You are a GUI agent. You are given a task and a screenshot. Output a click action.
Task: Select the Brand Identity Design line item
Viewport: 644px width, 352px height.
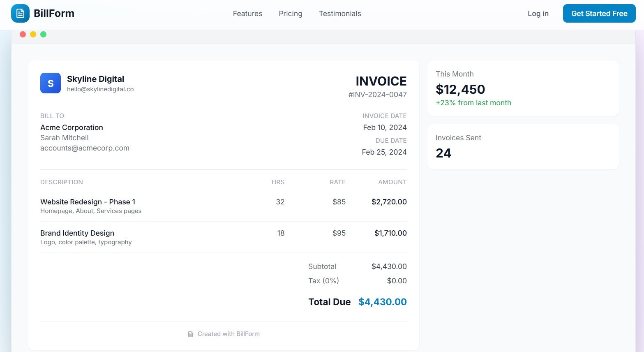click(77, 233)
